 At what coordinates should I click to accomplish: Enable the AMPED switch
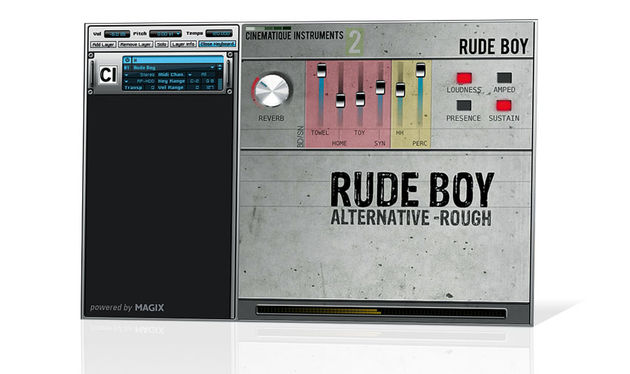click(x=504, y=78)
